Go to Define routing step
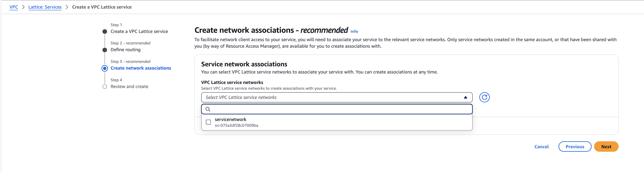This screenshot has height=172, width=644. pyautogui.click(x=125, y=50)
